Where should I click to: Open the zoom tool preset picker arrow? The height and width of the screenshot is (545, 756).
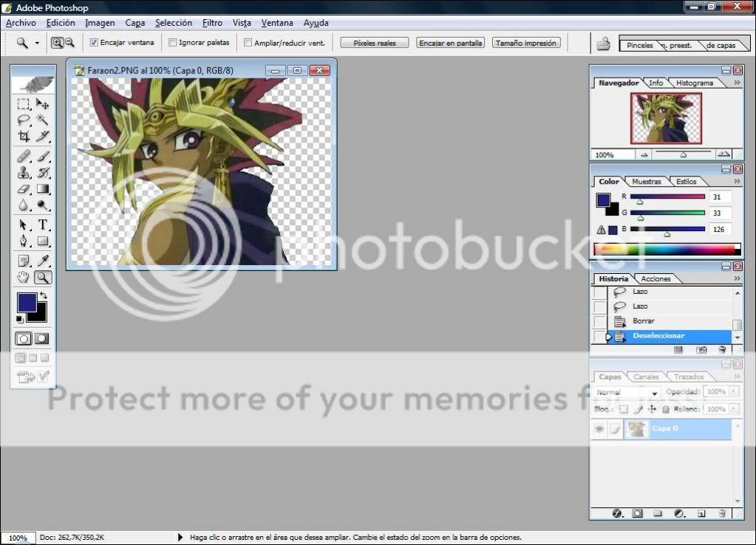(x=38, y=44)
